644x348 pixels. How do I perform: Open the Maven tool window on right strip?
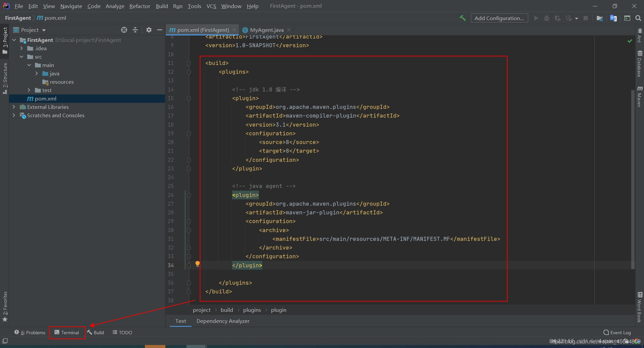[640, 96]
